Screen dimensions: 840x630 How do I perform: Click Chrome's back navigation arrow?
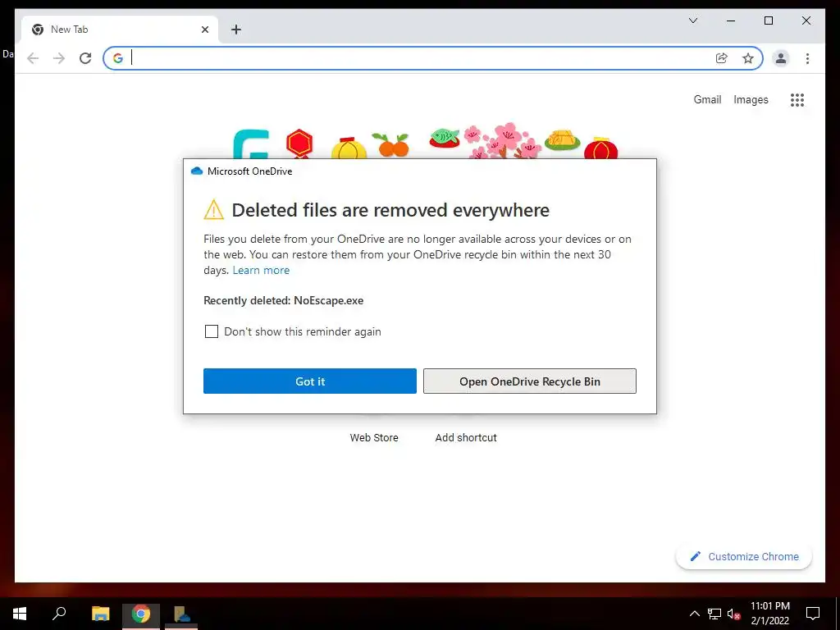(x=33, y=58)
